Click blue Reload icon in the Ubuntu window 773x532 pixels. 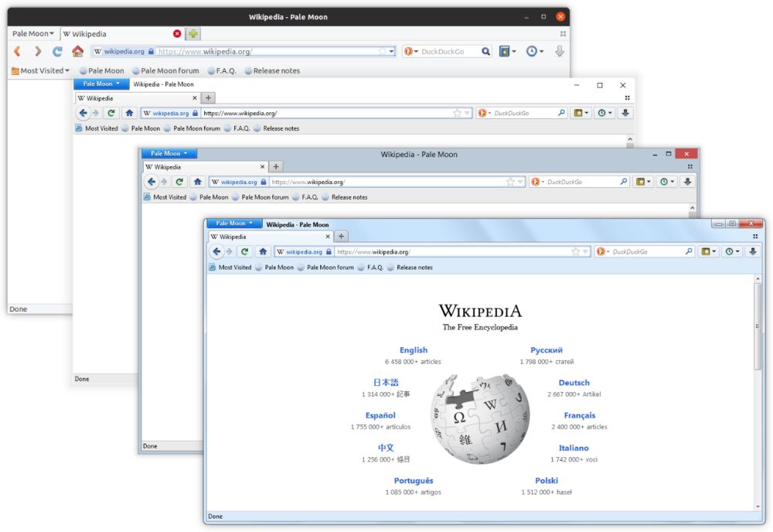click(x=57, y=51)
